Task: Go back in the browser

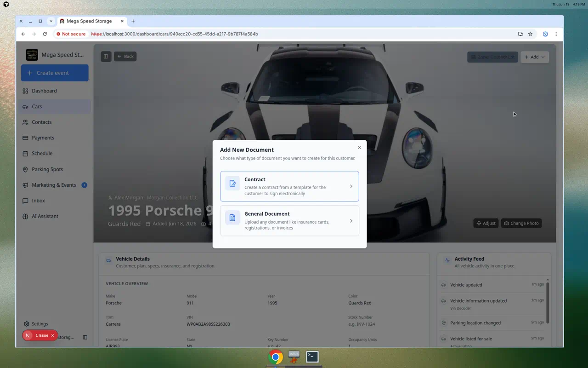Action: (x=23, y=34)
